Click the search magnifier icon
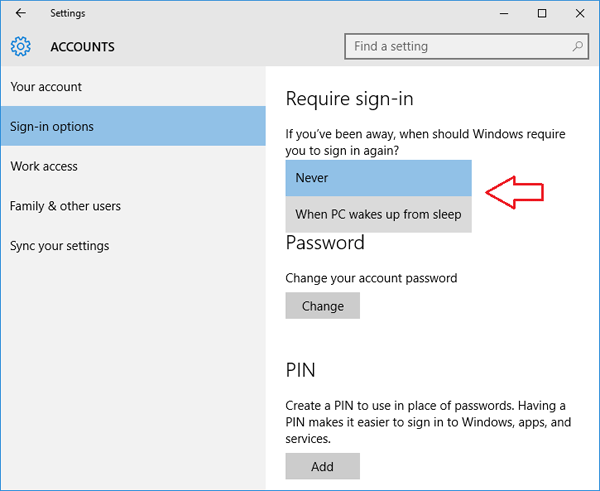Image resolution: width=600 pixels, height=491 pixels. [577, 46]
